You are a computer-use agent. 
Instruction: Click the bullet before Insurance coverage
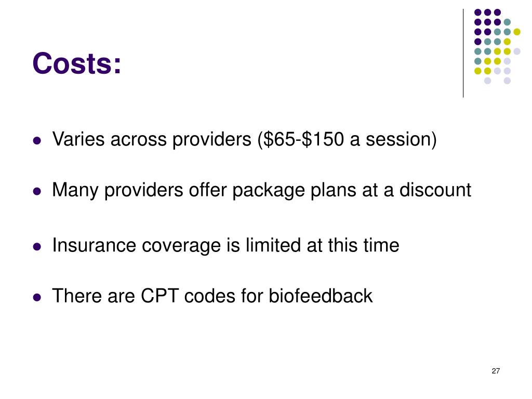37,246
